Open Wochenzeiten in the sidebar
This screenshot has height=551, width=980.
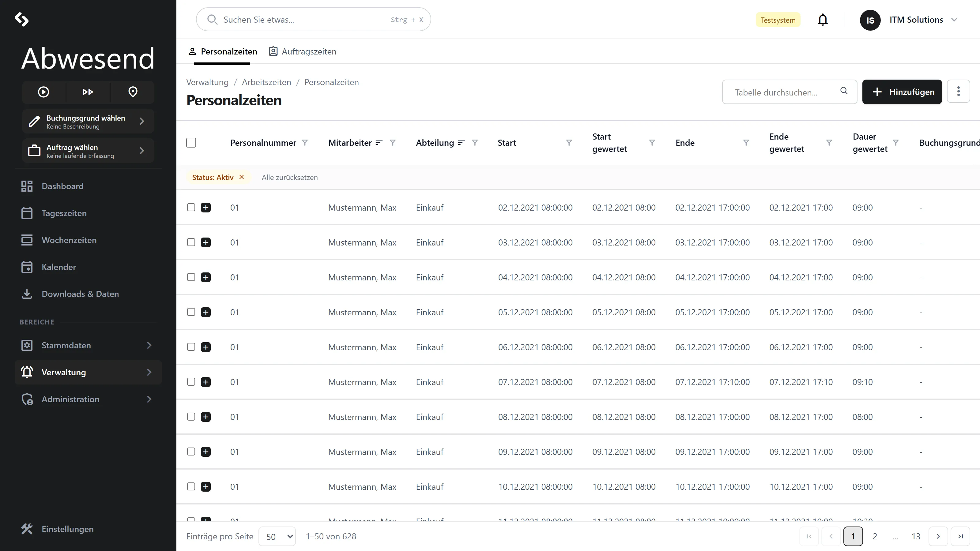click(x=69, y=240)
